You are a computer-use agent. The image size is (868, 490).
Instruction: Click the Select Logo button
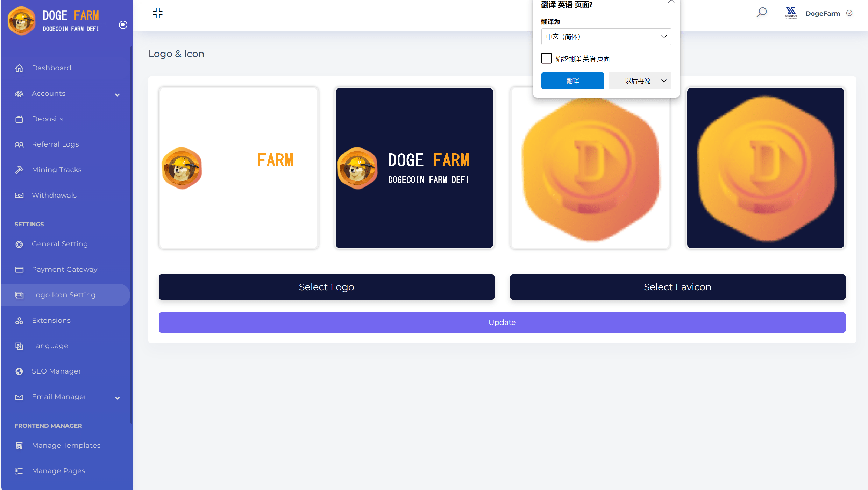pyautogui.click(x=326, y=287)
